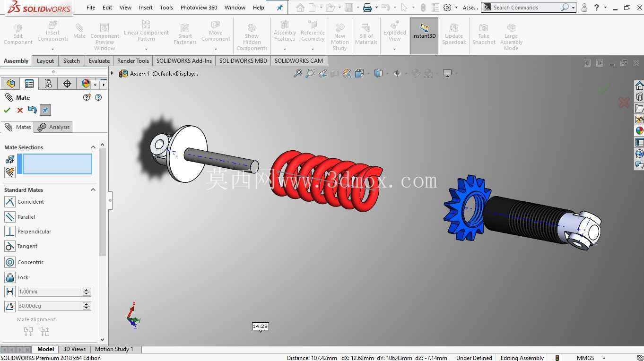Viewport: 644px width, 361px height.
Task: Open the Hide/Show Items icon
Action: [x=397, y=73]
